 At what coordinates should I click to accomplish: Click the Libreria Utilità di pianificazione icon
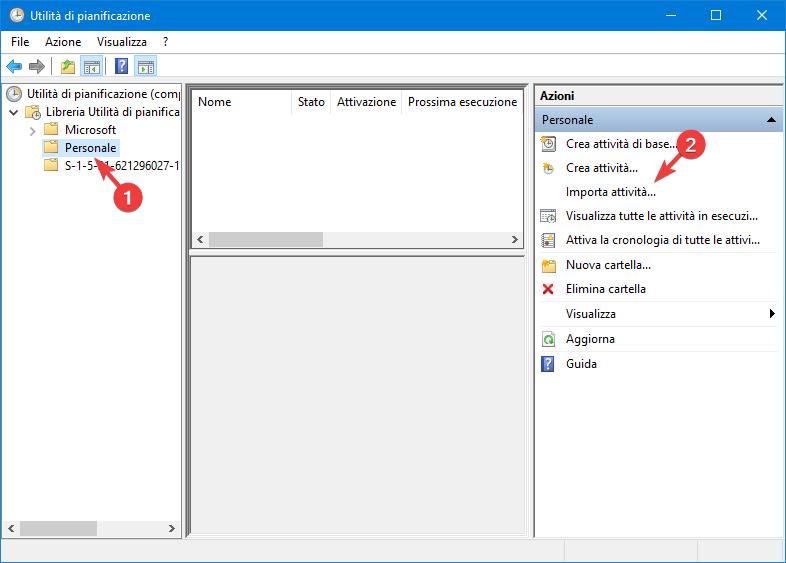(33, 112)
